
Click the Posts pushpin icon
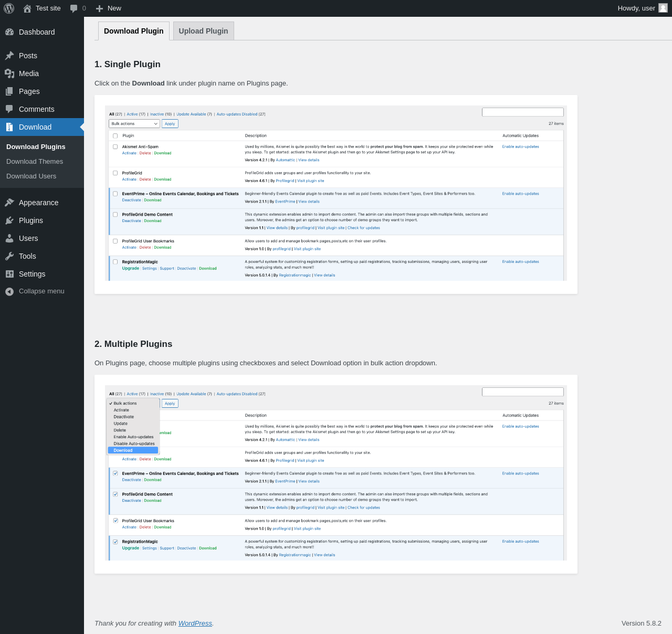pos(9,56)
